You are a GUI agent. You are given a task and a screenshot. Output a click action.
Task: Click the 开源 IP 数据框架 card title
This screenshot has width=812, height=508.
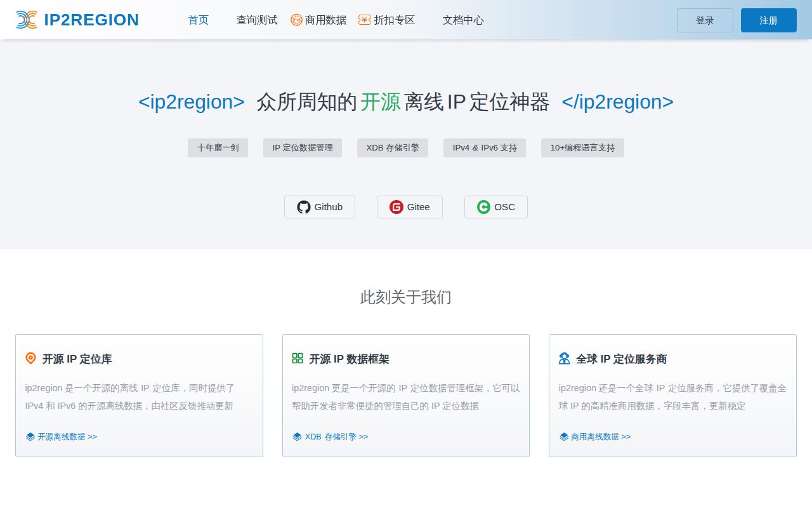349,359
